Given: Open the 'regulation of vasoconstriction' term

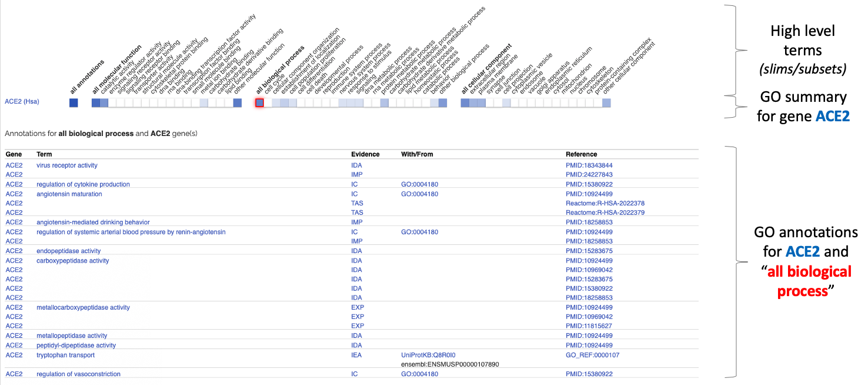Looking at the screenshot, I should [78, 374].
